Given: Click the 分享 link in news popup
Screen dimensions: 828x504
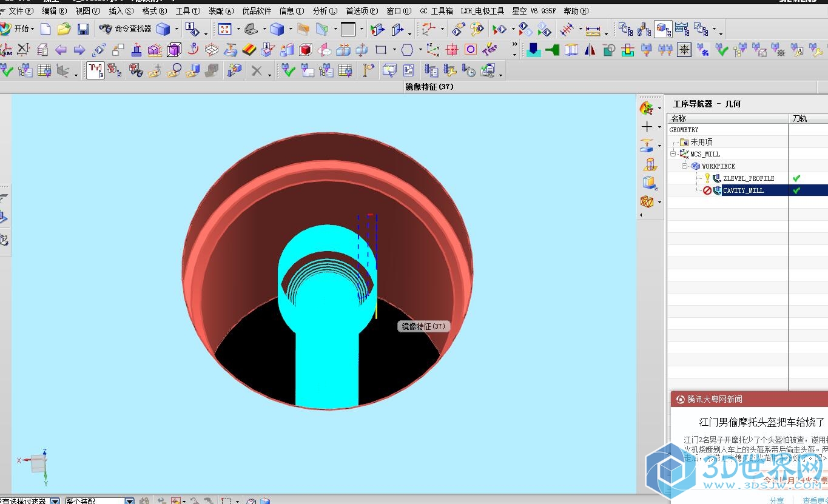Looking at the screenshot, I should (776, 500).
